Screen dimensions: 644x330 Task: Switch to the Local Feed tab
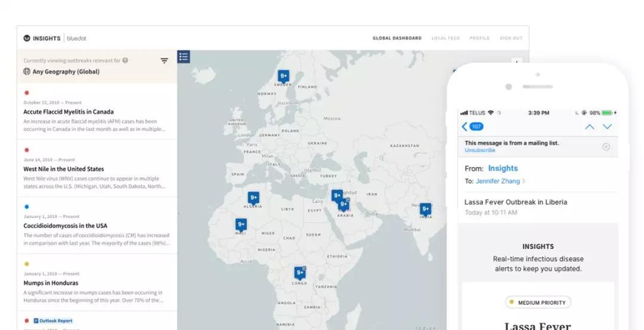(445, 39)
